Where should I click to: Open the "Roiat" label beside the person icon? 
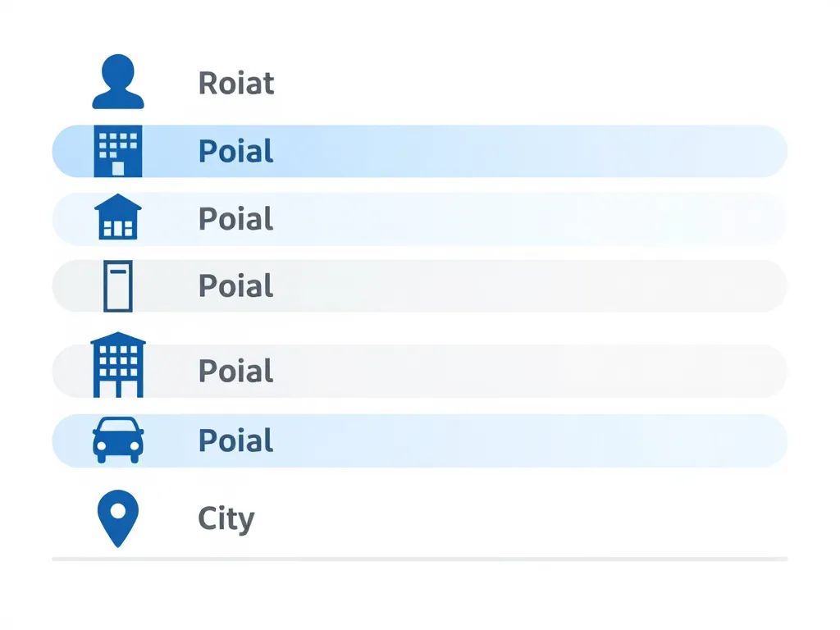click(x=236, y=84)
